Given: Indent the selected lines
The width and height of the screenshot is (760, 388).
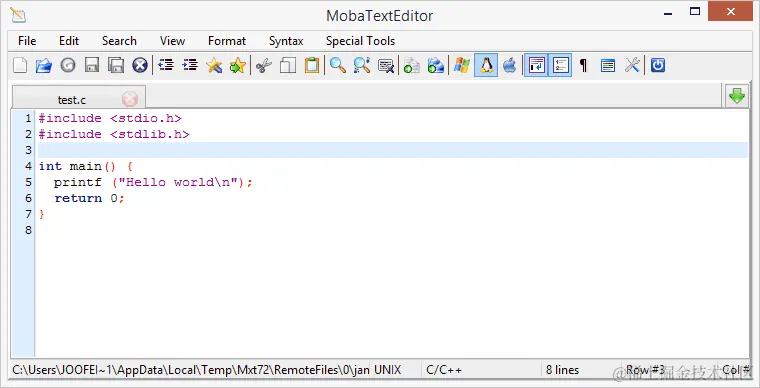Looking at the screenshot, I should [x=166, y=65].
